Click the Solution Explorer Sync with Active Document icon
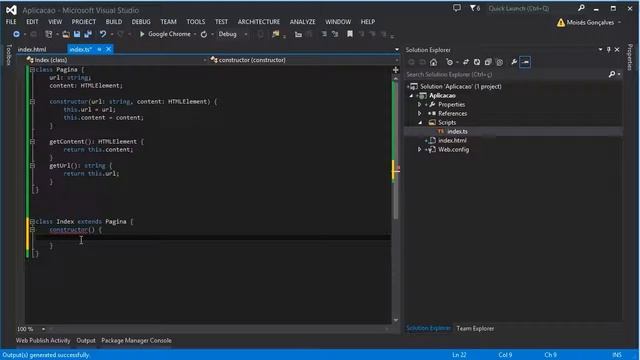The width and height of the screenshot is (640, 360). [466, 62]
